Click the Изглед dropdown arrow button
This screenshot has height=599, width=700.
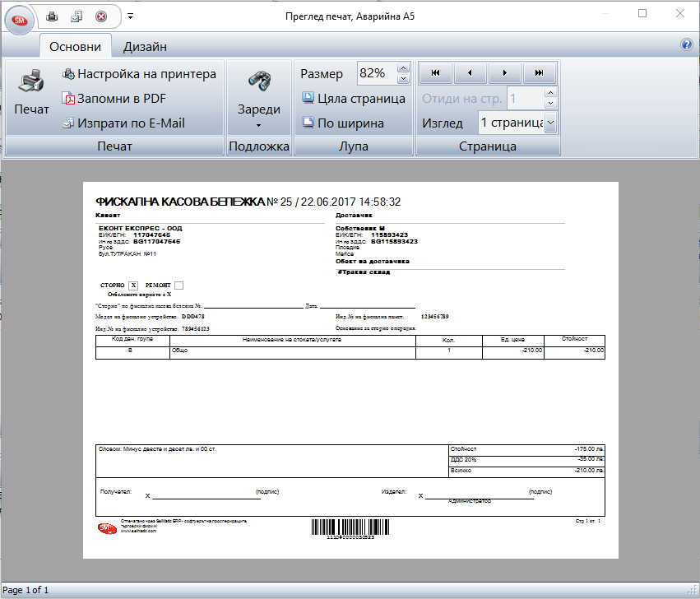(551, 123)
